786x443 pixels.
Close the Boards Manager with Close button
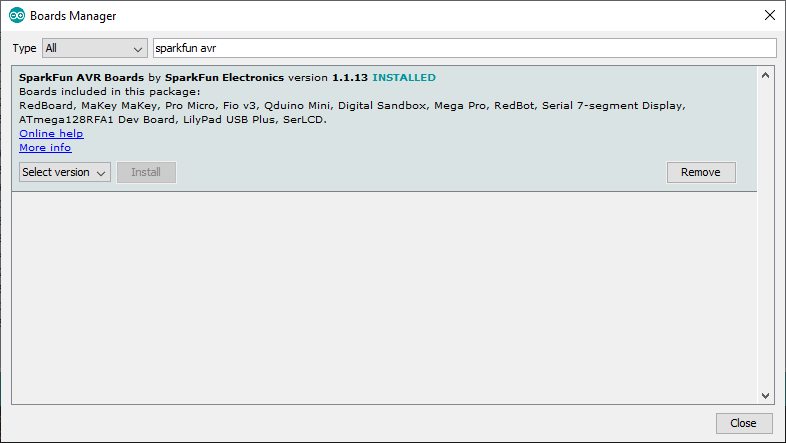(x=743, y=423)
